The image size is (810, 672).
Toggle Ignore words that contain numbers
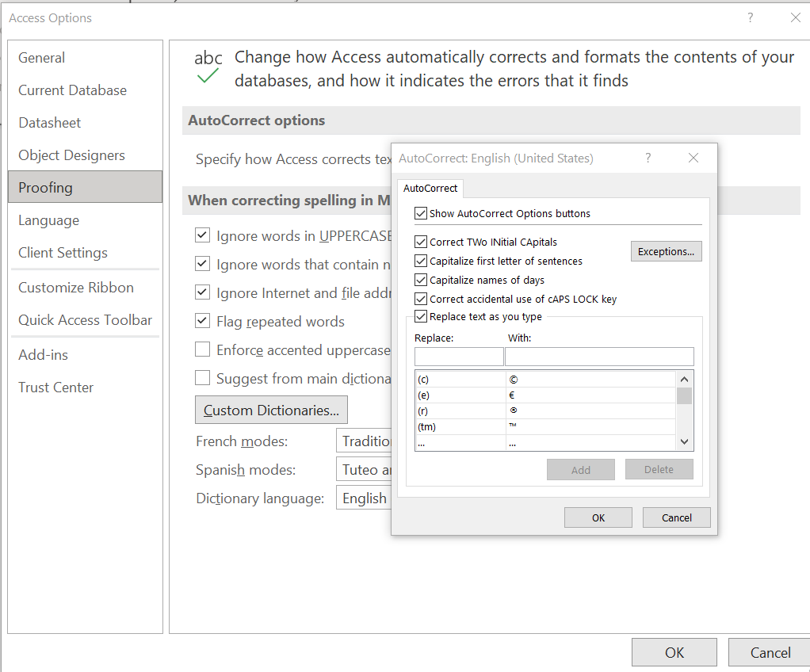coord(203,264)
